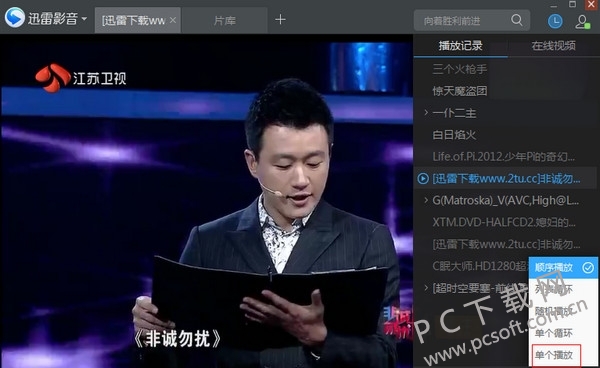Screen dimensions: 600x368
Task: Choose the 单个循环 play mode
Action: (x=553, y=333)
